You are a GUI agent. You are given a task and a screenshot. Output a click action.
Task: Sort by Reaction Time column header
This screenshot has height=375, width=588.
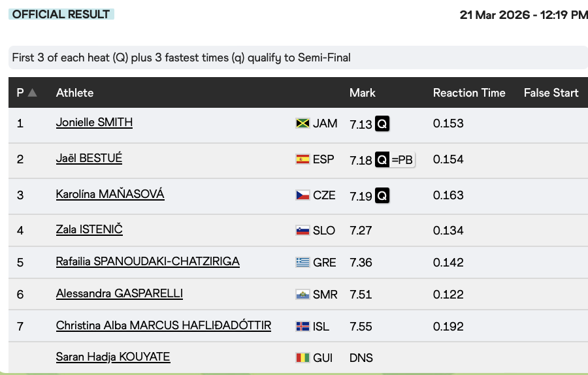point(469,93)
